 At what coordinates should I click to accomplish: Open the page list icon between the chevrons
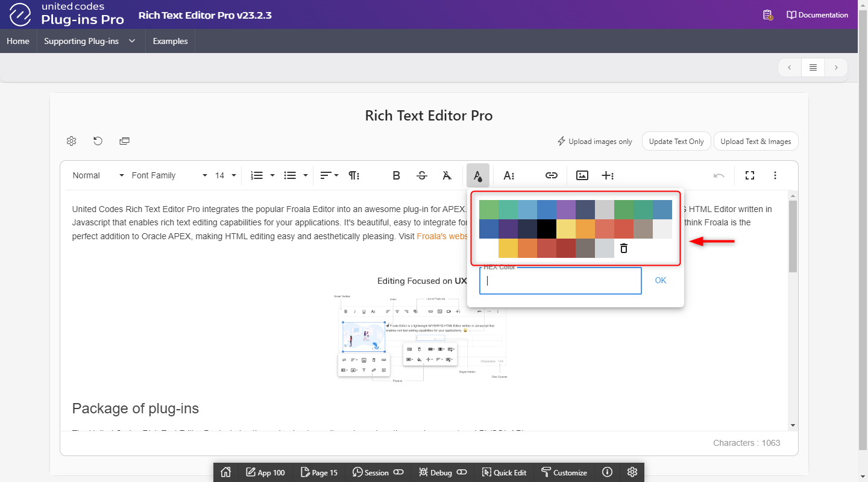tap(813, 67)
